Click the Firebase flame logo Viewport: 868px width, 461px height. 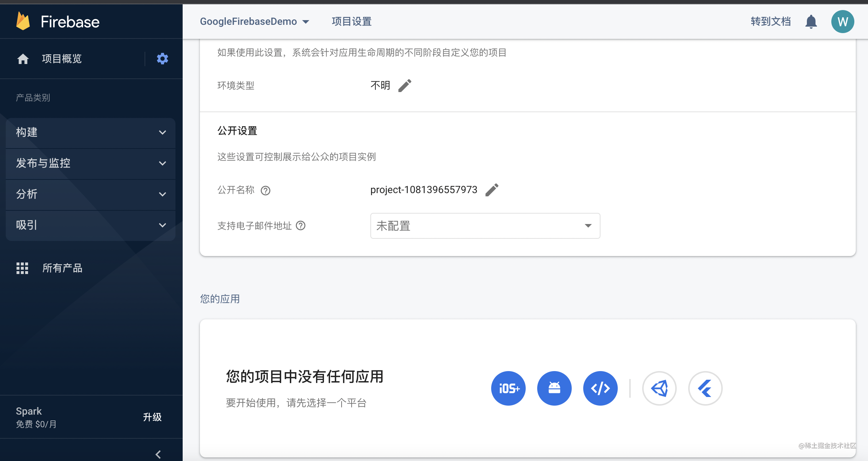tap(23, 21)
